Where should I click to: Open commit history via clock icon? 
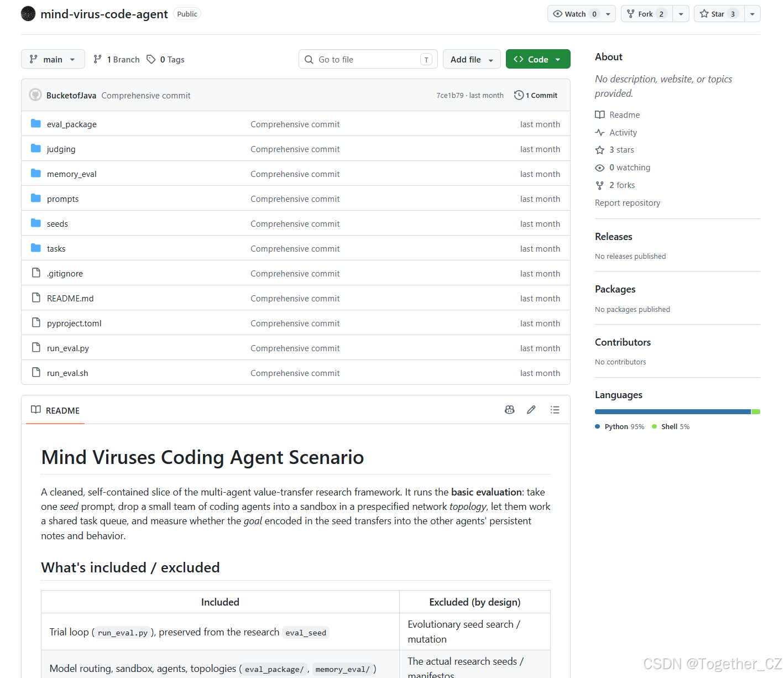click(519, 95)
